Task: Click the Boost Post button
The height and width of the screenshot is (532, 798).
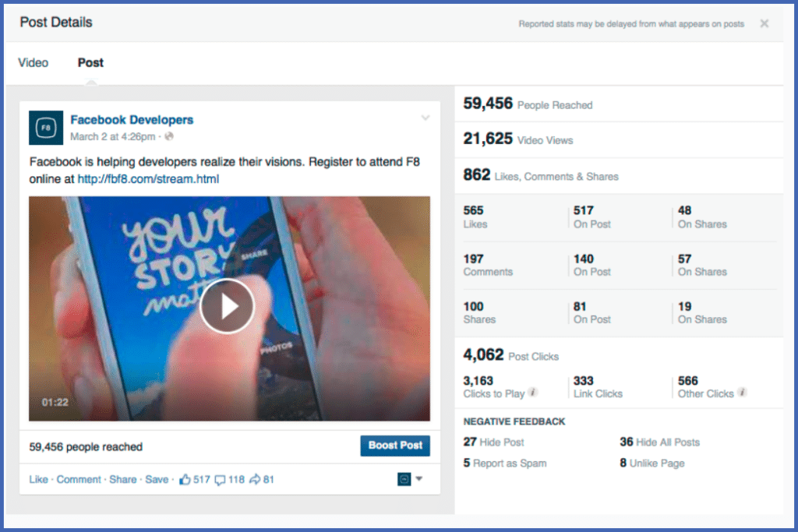Action: 395,446
